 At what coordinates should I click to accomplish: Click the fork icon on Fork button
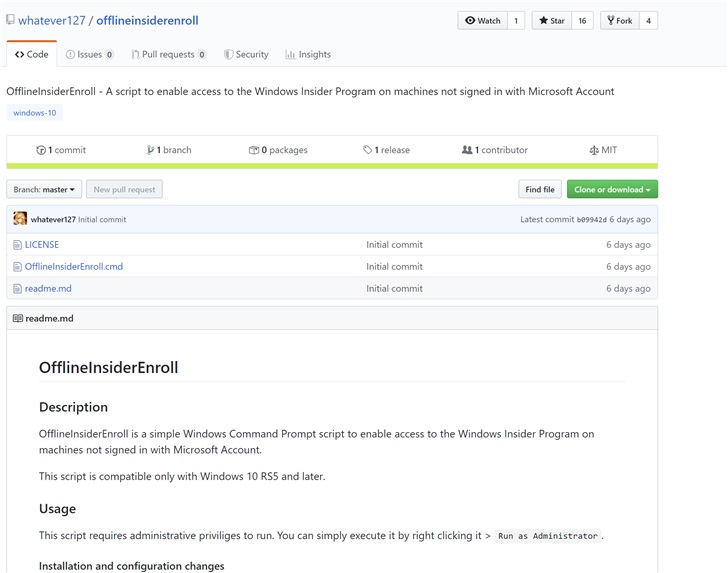[611, 20]
